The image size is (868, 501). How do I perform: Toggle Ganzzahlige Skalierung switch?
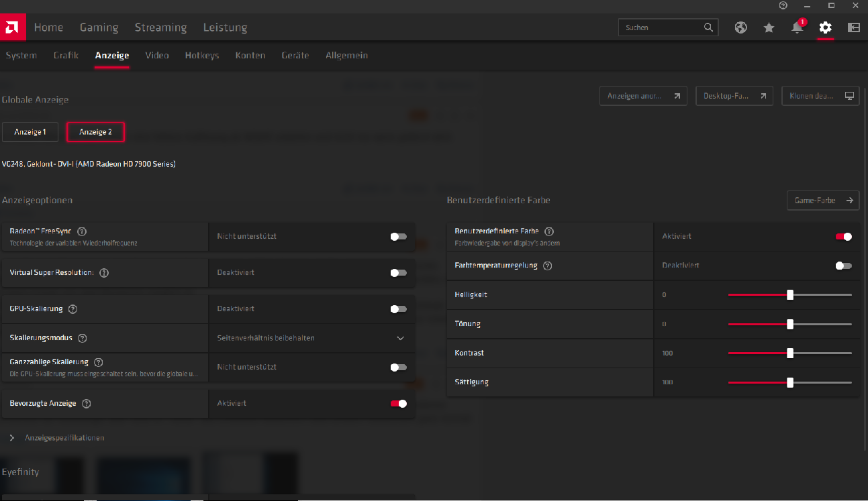399,368
